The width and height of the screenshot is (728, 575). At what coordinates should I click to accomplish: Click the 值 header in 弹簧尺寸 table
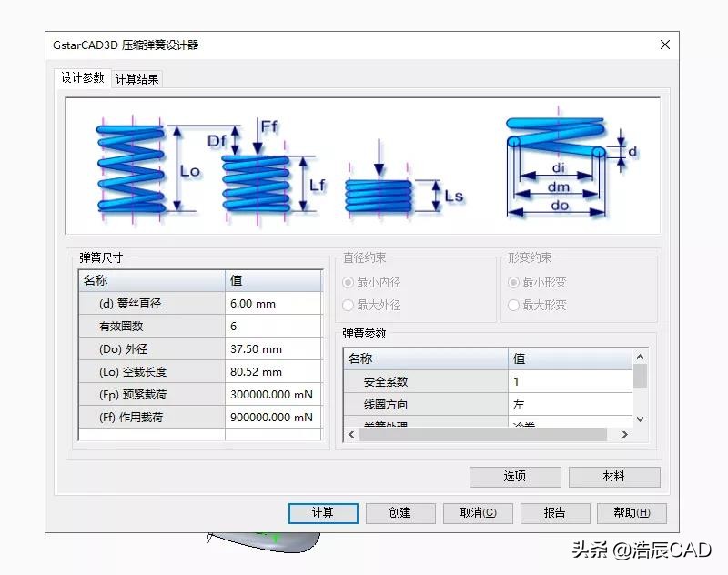coord(273,280)
